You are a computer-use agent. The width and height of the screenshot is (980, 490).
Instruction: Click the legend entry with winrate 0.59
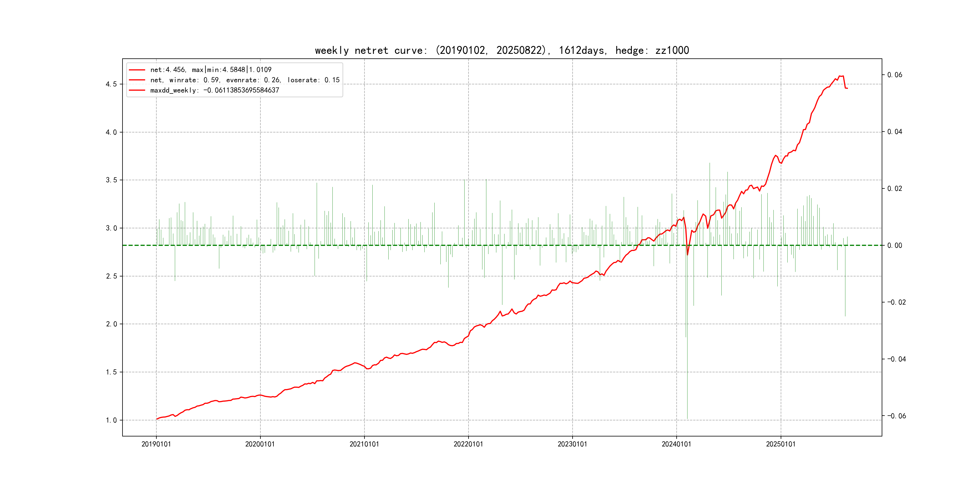[x=245, y=80]
